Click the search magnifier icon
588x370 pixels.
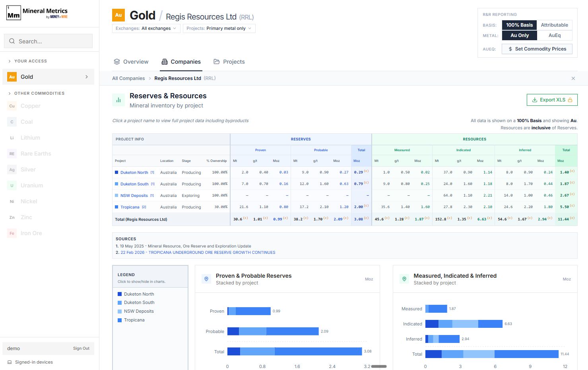click(x=12, y=41)
